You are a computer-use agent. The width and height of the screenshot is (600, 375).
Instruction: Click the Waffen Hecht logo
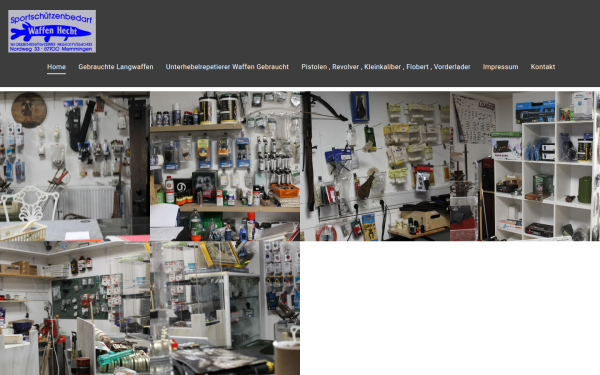(x=52, y=31)
